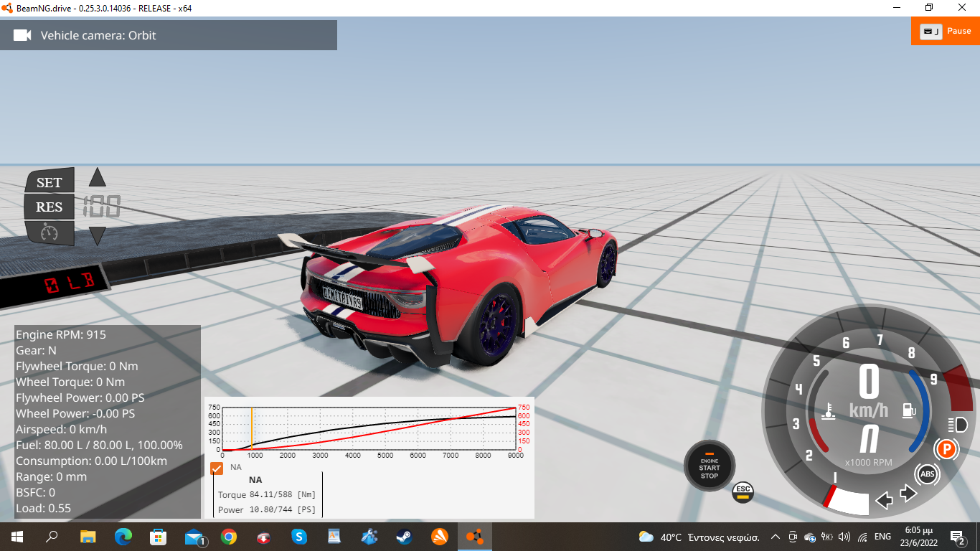Screen dimensions: 980x551
Task: Open Steam from taskbar
Action: (405, 537)
